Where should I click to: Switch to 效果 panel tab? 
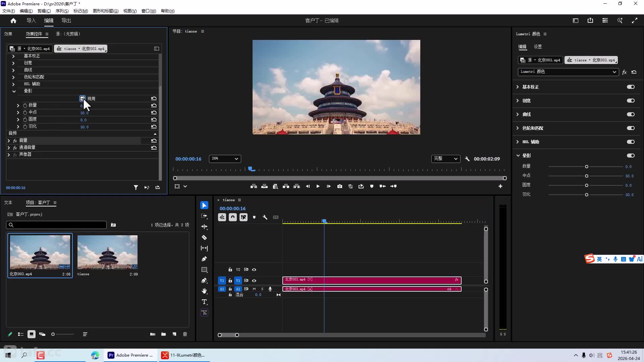(x=8, y=34)
